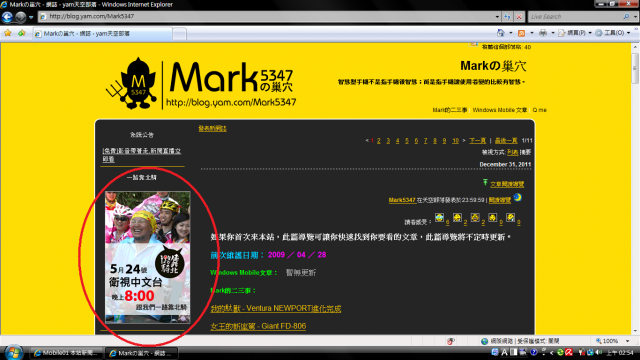640x360 pixels.
Task: Open a new blank tab
Action: coord(179,33)
